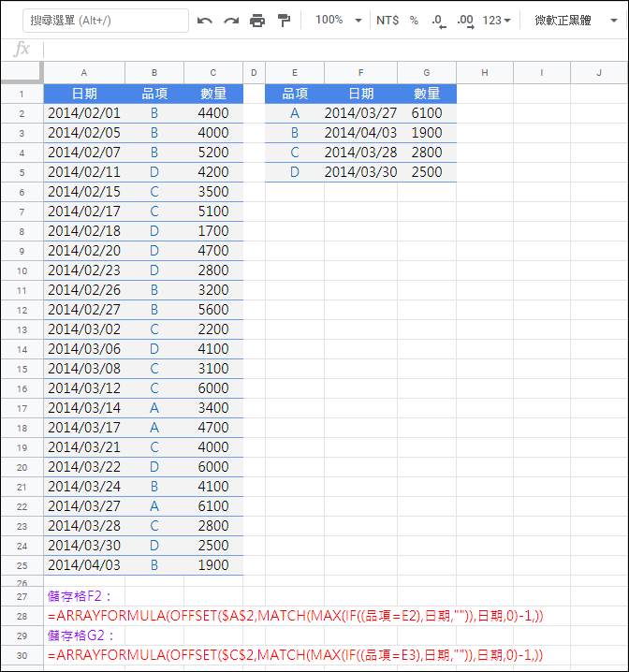Select column C header

tap(213, 73)
